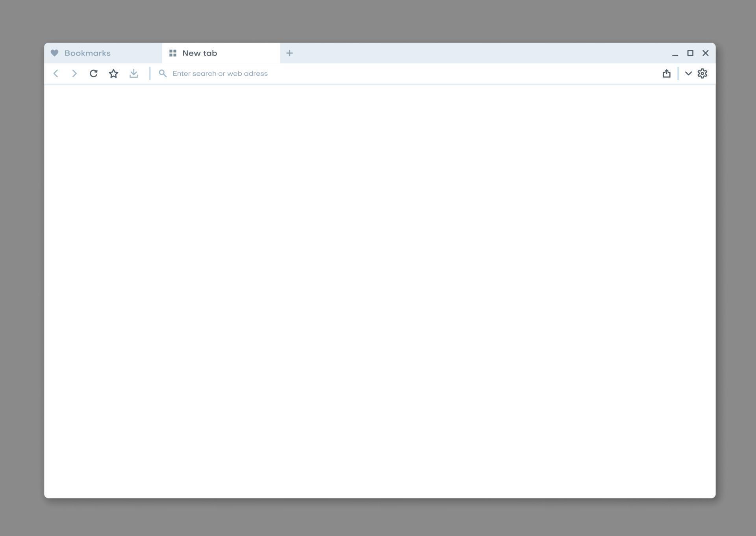The height and width of the screenshot is (536, 756).
Task: Go forward using the right arrow
Action: click(x=74, y=73)
